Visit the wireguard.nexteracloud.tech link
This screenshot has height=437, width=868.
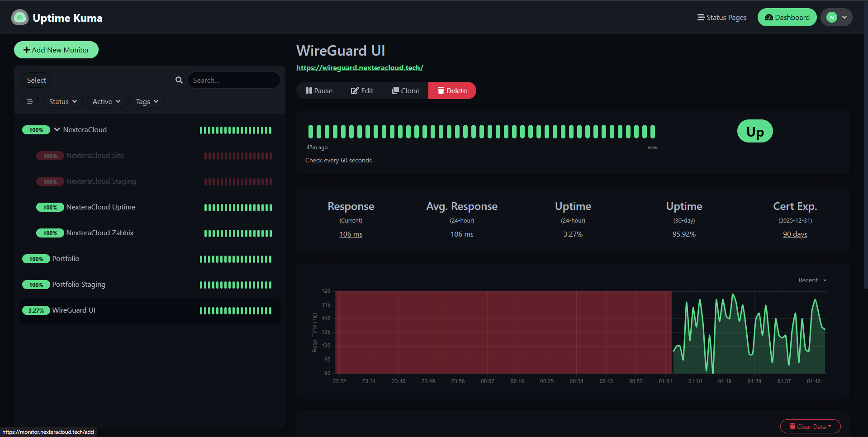[360, 67]
